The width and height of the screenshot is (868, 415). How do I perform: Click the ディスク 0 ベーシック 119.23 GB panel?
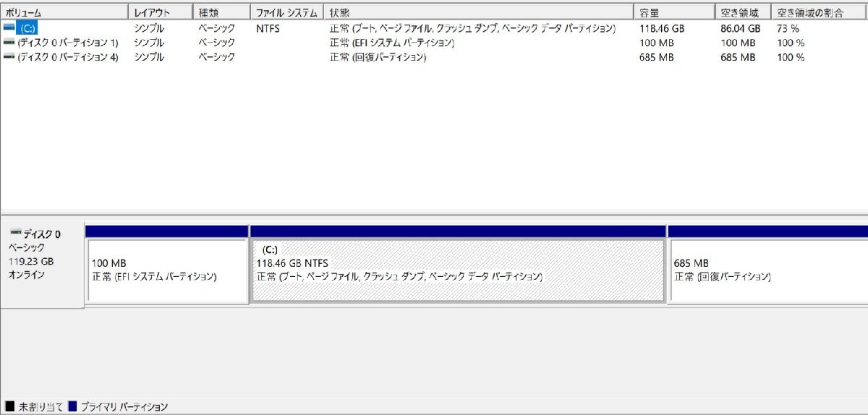[42, 265]
